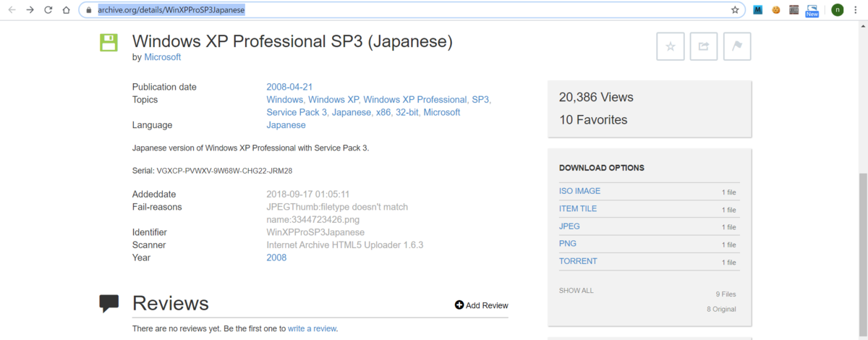Go forward with the browser forward arrow
This screenshot has width=868, height=340.
click(30, 10)
